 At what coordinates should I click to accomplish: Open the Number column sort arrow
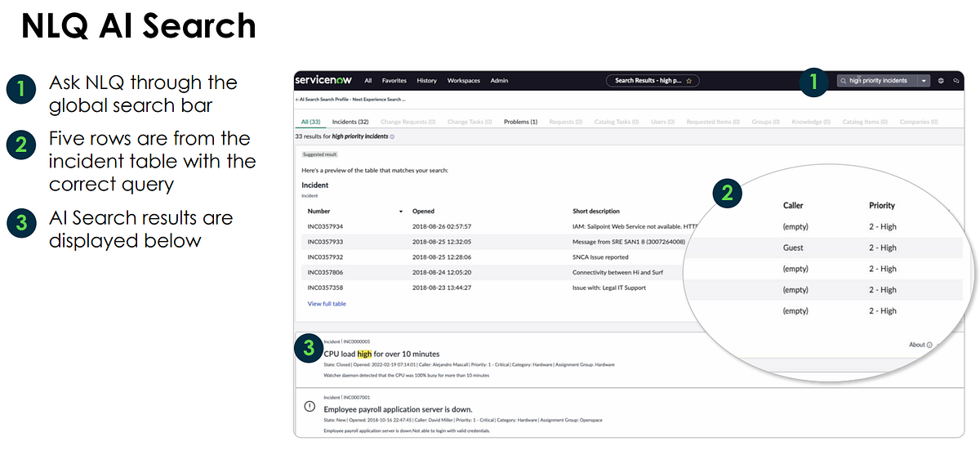(401, 212)
